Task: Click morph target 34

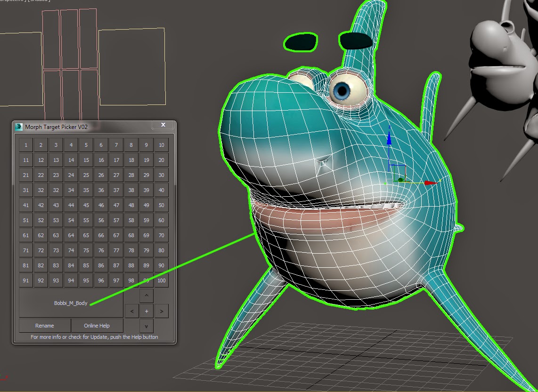Action: tap(71, 190)
